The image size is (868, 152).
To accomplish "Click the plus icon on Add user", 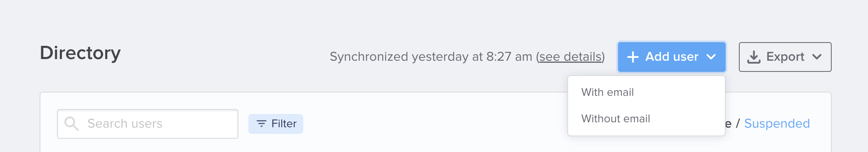I will pos(632,57).
